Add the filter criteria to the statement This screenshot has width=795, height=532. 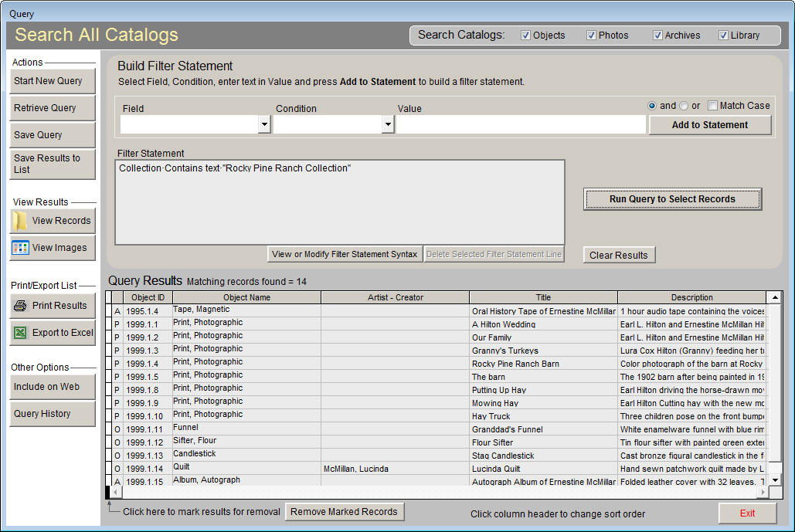pyautogui.click(x=709, y=124)
